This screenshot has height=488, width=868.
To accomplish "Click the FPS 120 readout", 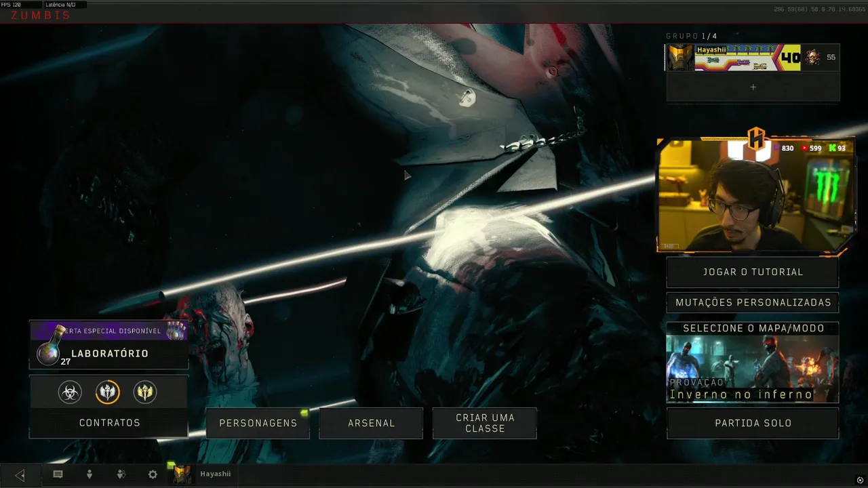I will (11, 5).
